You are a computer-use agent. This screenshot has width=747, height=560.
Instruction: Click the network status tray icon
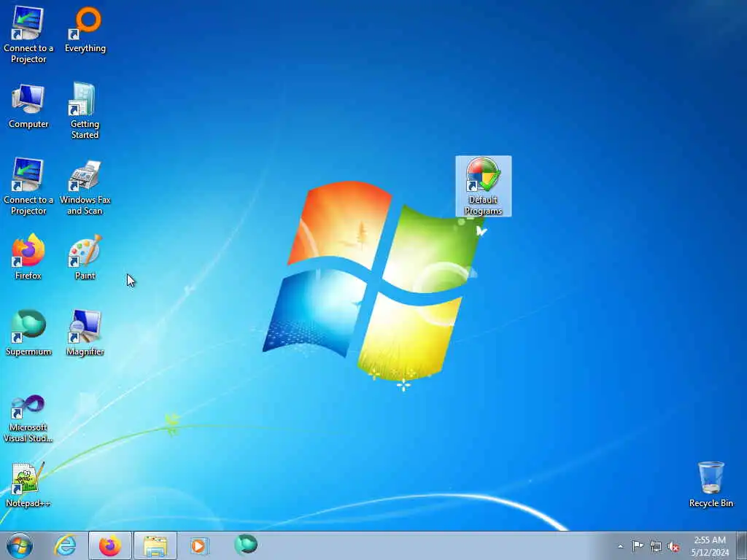pos(656,546)
